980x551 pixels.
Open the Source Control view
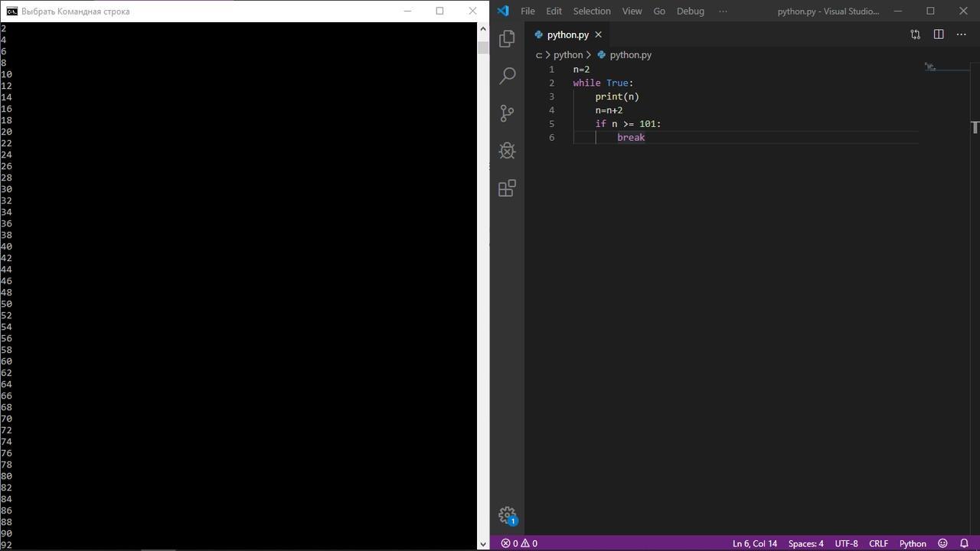click(x=507, y=113)
